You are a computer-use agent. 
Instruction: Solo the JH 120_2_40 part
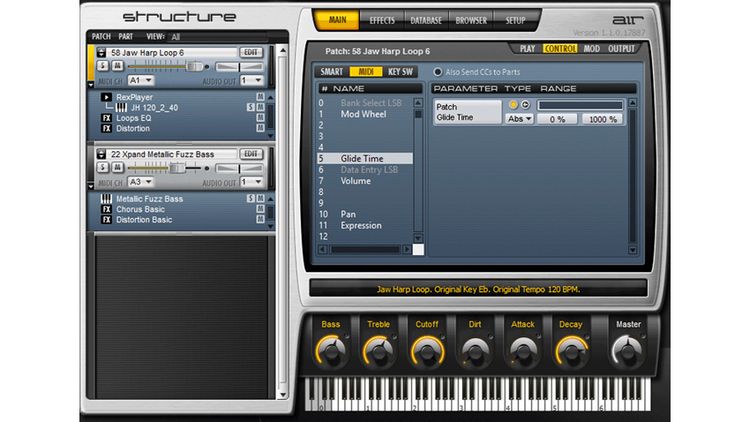coord(250,108)
